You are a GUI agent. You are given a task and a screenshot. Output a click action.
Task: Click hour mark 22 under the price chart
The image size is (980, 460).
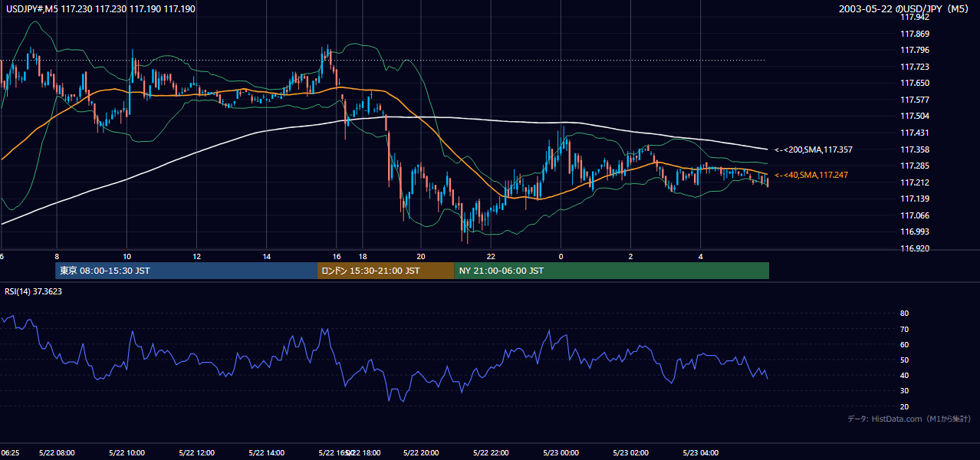(x=492, y=256)
